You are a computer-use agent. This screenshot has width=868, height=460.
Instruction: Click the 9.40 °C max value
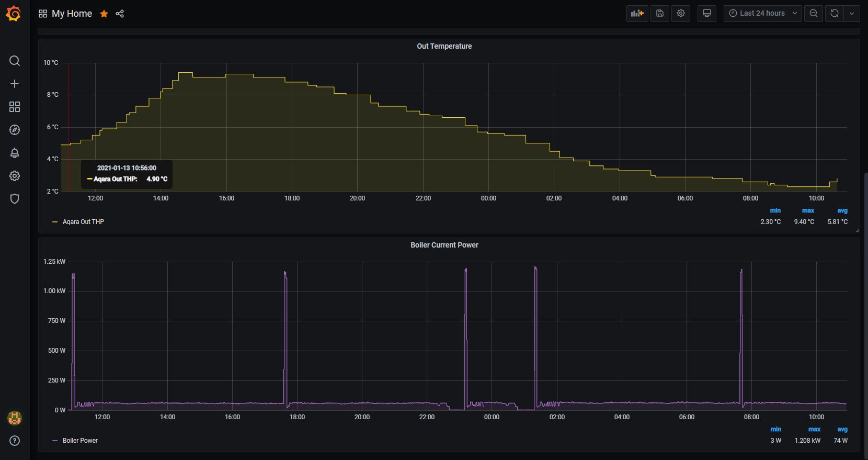pyautogui.click(x=804, y=222)
